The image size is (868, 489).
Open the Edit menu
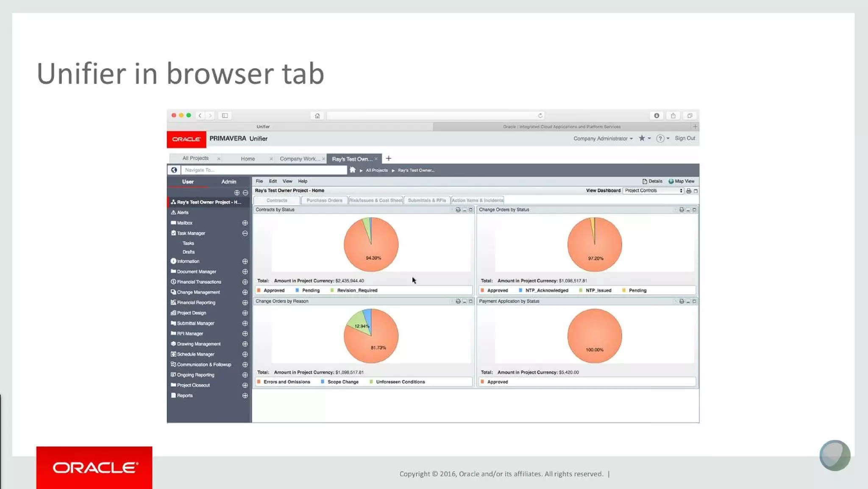click(x=273, y=181)
